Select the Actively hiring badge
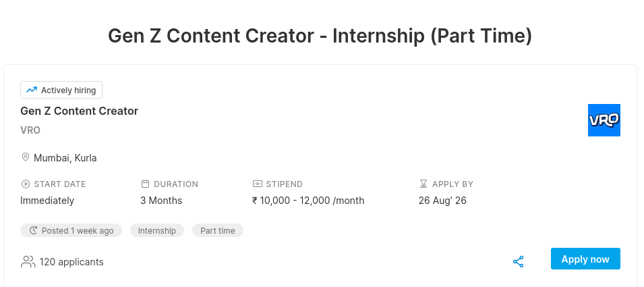Image resolution: width=644 pixels, height=287 pixels. tap(61, 90)
